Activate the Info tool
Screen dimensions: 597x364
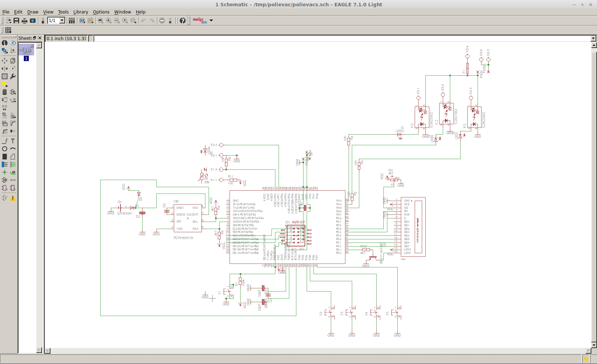[4, 43]
